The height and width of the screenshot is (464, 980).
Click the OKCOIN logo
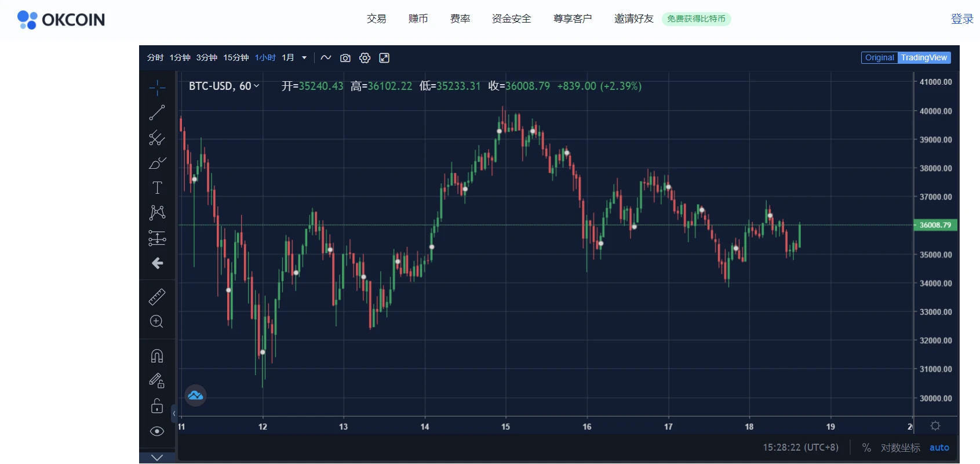61,20
